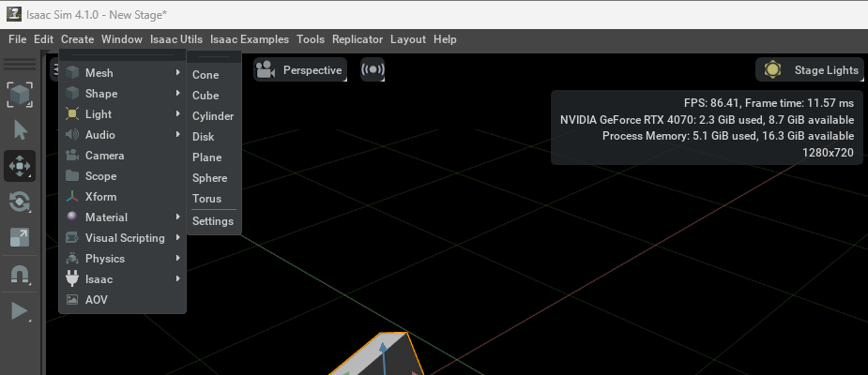This screenshot has height=375, width=868.
Task: Expand the Audio submenu
Action: 122,135
